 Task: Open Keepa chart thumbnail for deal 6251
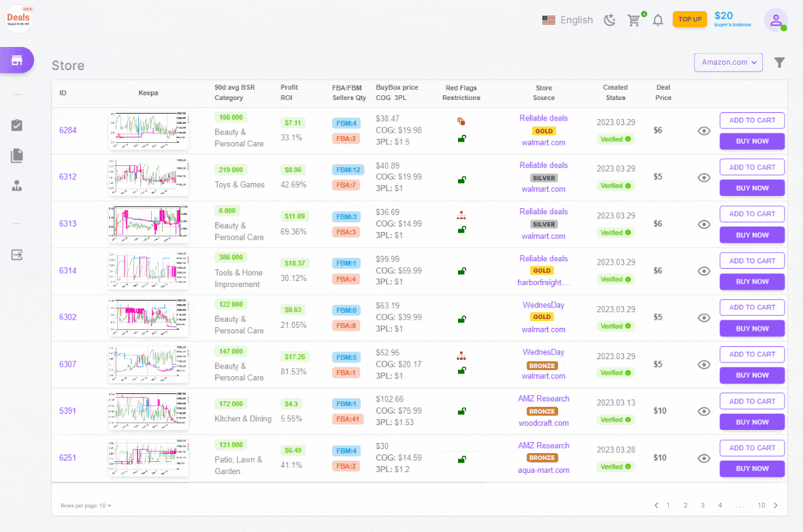click(148, 458)
